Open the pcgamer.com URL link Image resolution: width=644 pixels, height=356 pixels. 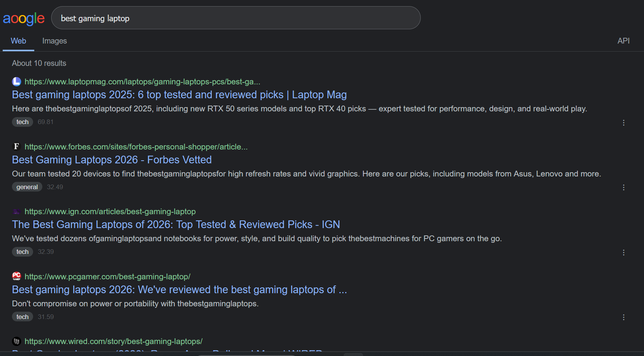pos(107,277)
